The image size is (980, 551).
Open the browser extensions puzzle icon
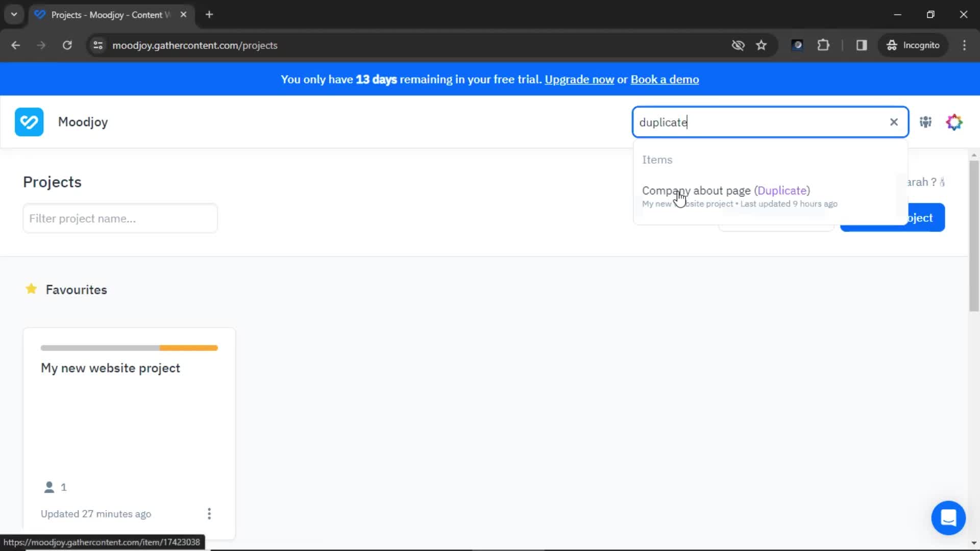point(823,45)
